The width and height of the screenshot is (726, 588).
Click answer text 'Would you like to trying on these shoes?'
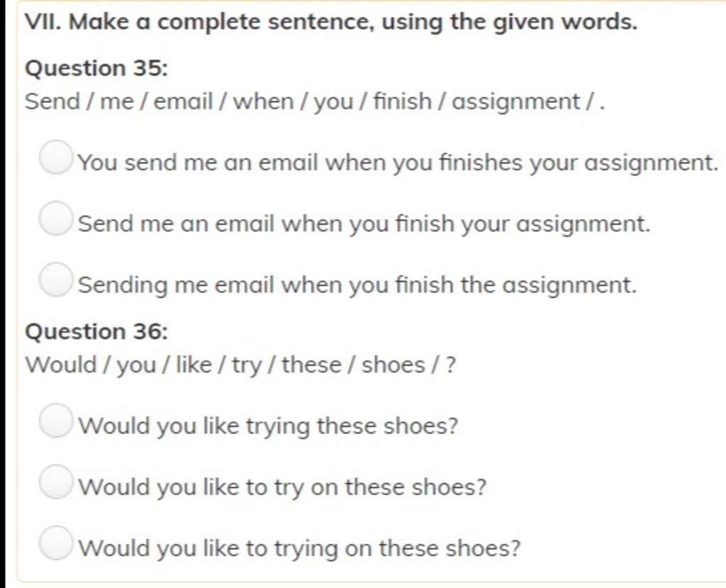tap(300, 548)
